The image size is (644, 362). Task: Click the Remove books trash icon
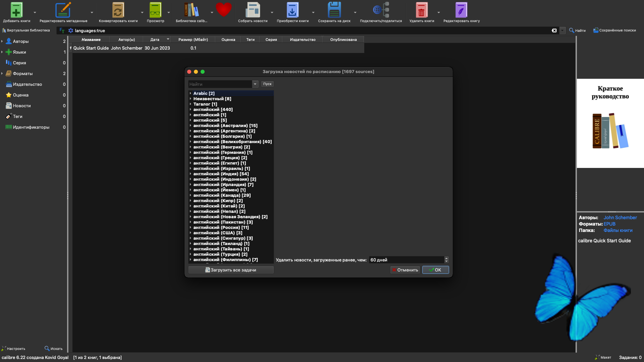(x=421, y=10)
